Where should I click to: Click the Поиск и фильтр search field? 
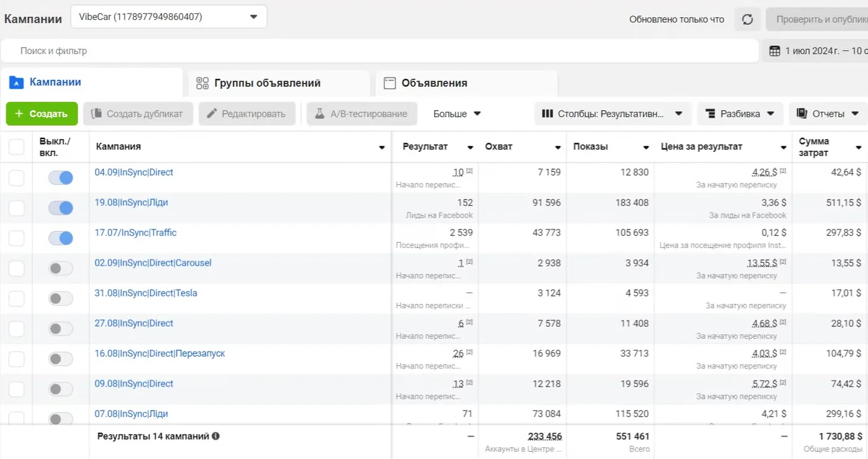pyautogui.click(x=379, y=51)
